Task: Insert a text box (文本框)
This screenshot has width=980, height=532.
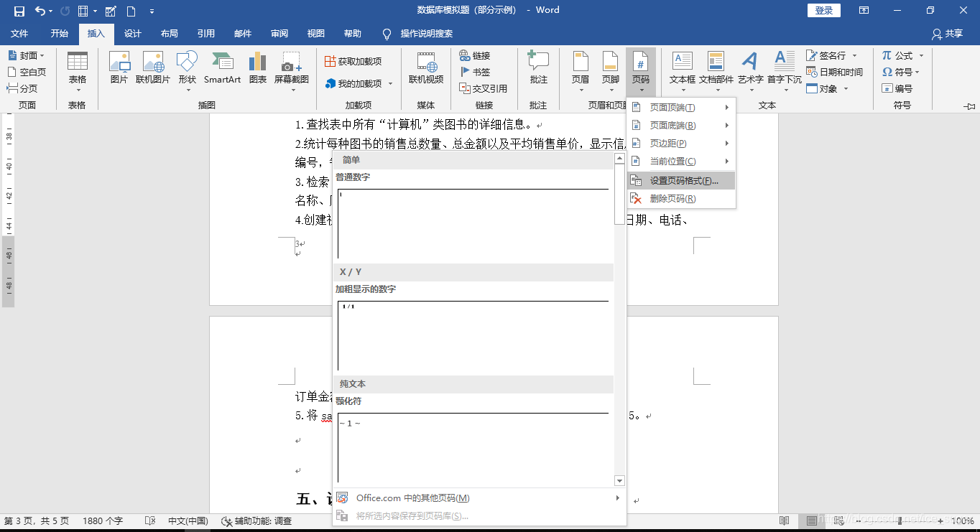Action: (x=683, y=70)
